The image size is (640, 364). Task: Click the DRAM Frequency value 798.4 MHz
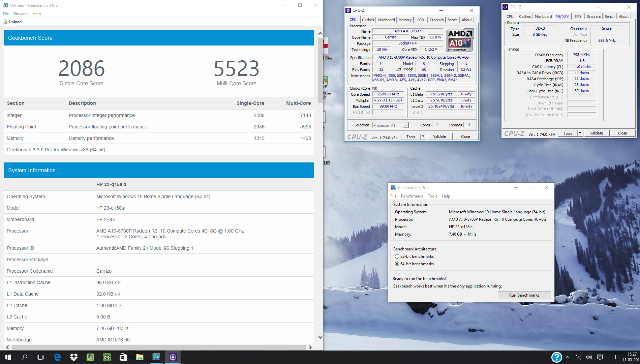(582, 55)
